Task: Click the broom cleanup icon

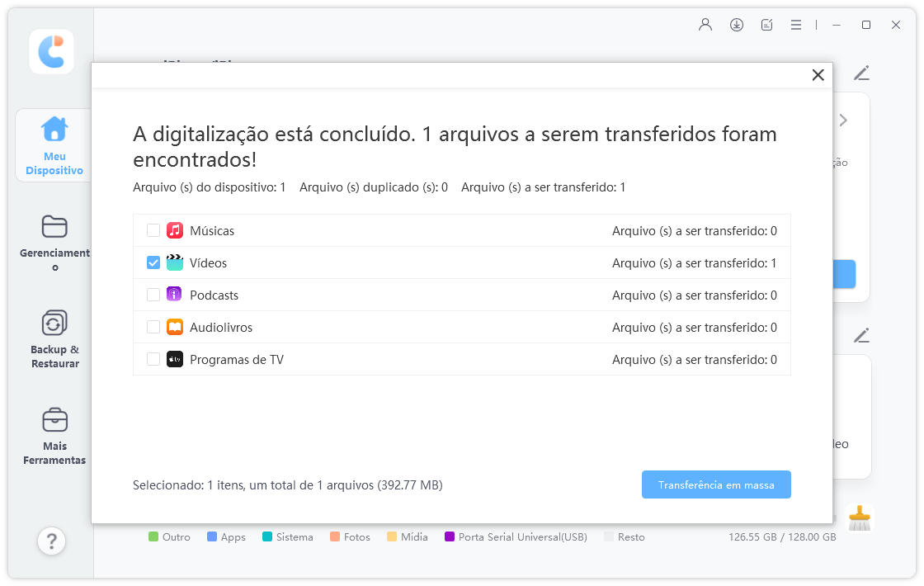Action: [860, 518]
